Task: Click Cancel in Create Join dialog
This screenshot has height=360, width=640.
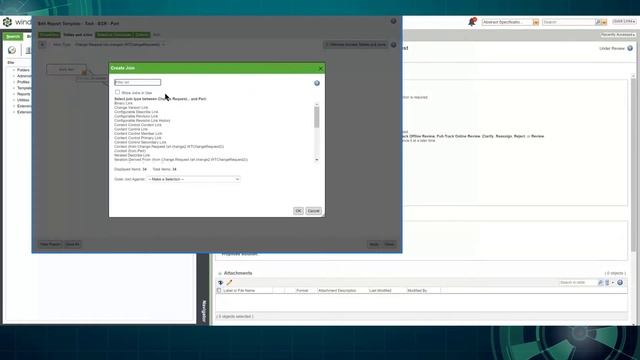Action: [313, 211]
